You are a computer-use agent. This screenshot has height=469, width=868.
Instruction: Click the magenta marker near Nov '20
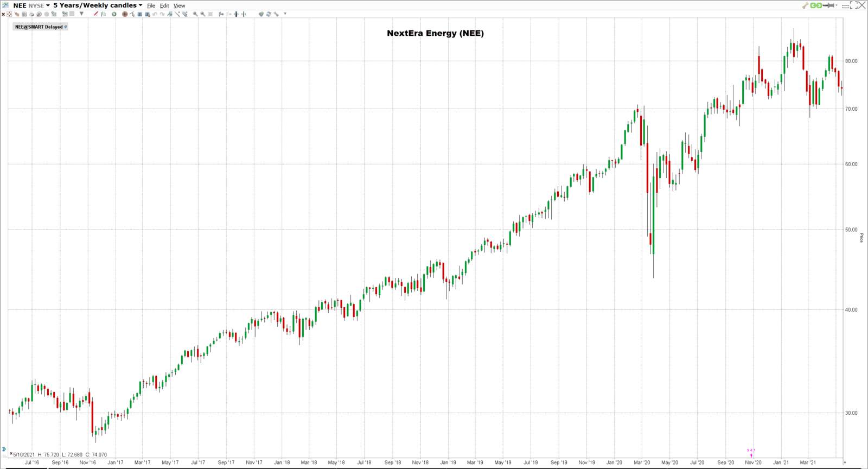pyautogui.click(x=751, y=452)
